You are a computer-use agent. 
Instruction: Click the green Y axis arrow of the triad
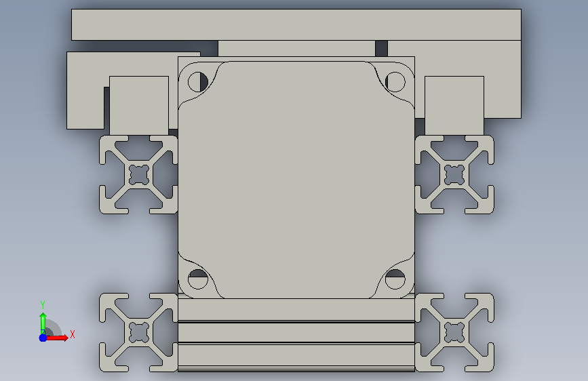pyautogui.click(x=43, y=323)
